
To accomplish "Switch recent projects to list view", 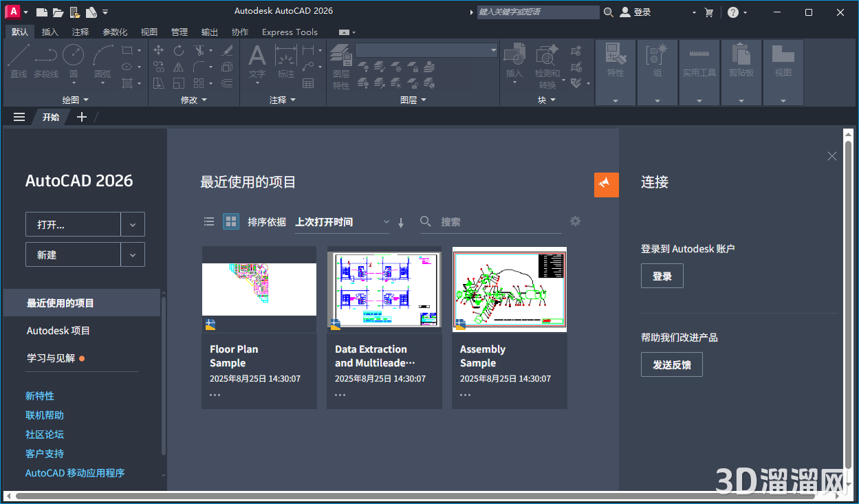I will click(x=209, y=221).
